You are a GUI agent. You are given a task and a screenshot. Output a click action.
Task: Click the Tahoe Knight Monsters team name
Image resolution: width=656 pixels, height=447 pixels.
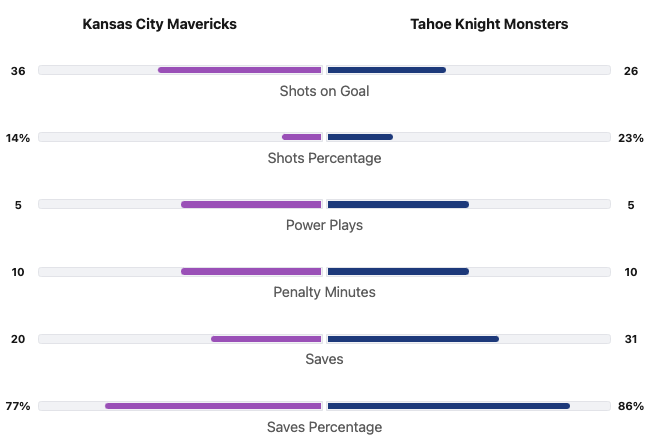pos(489,24)
